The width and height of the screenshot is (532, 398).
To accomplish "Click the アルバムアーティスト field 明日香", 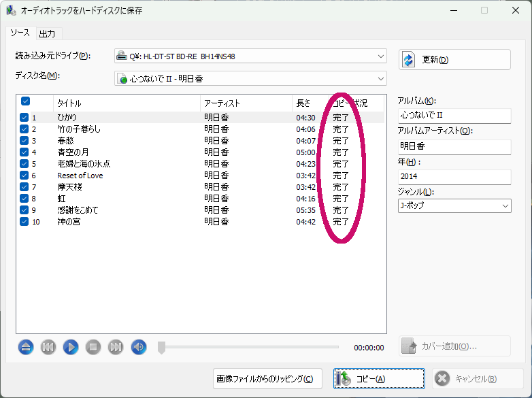I will coord(454,146).
